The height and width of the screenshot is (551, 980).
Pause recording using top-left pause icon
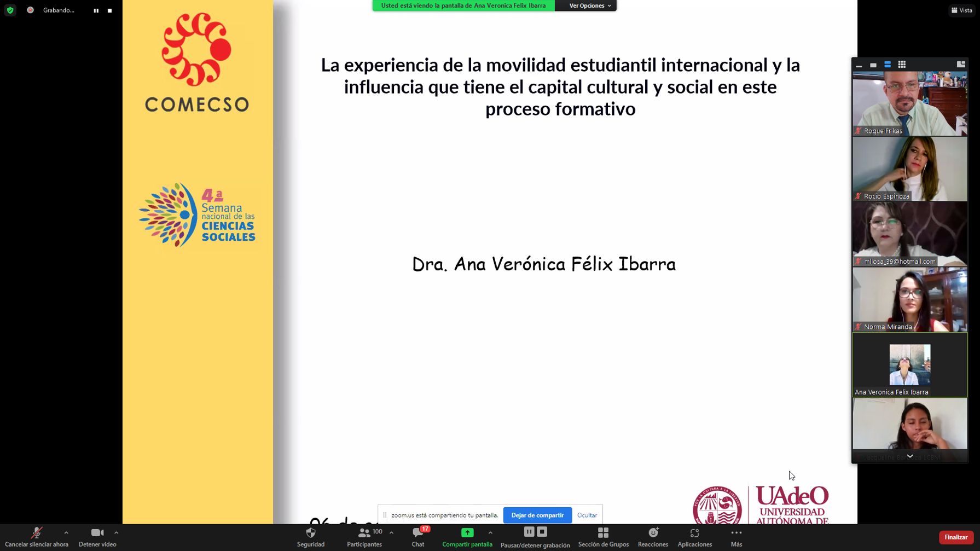point(96,10)
